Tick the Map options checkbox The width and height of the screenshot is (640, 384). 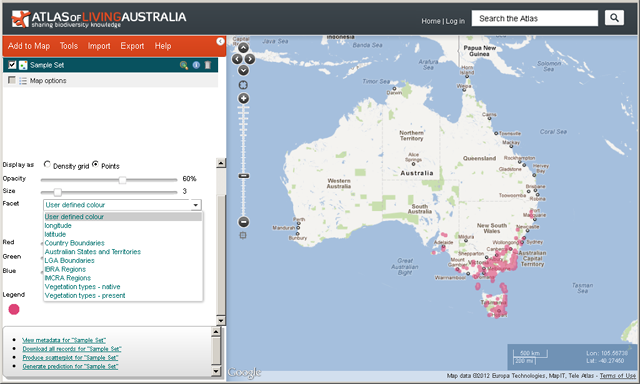(x=11, y=80)
